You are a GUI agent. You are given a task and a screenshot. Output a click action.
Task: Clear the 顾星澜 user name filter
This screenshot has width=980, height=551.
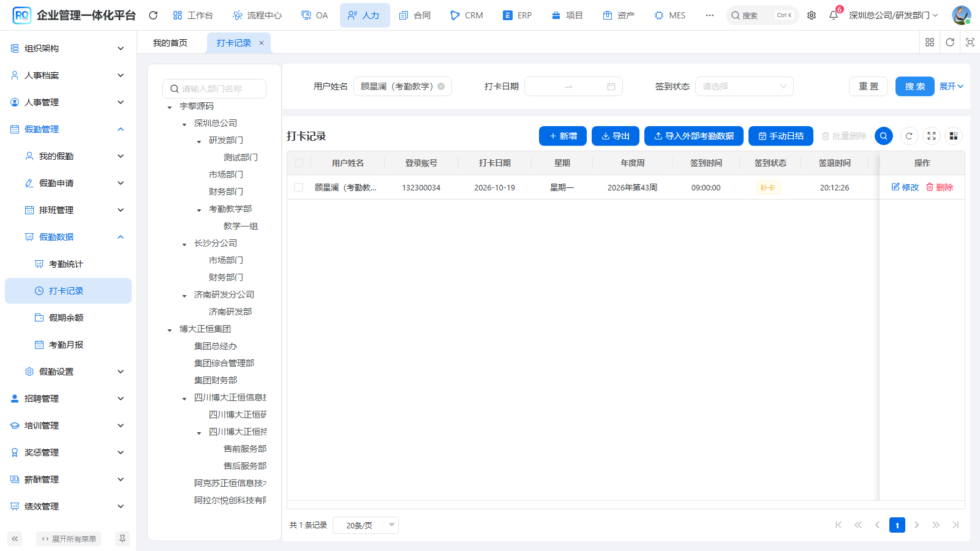(x=441, y=86)
